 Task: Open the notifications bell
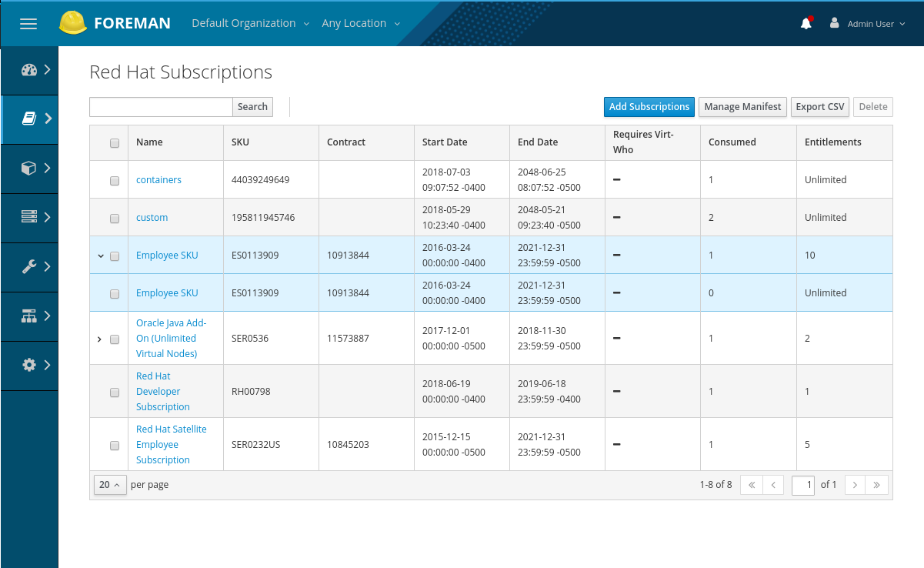pos(806,23)
